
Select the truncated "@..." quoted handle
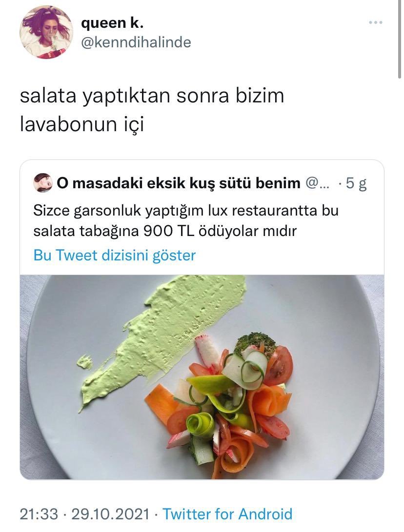pos(317,183)
